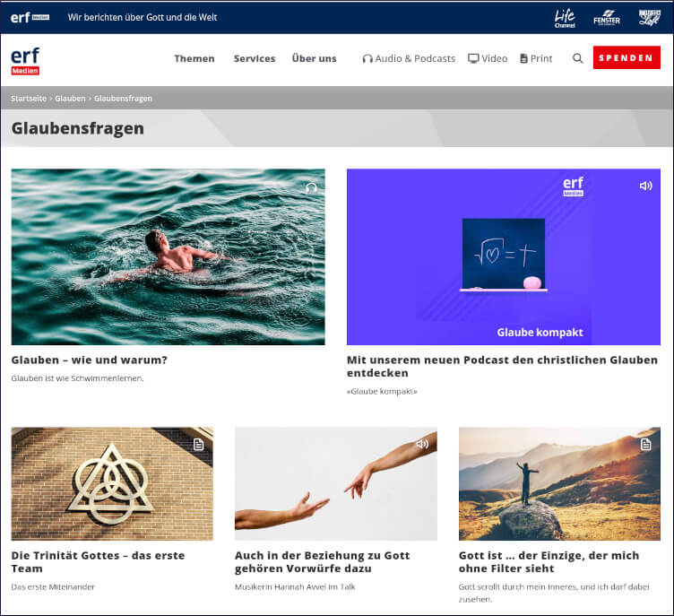674x616 pixels.
Task: Open the top-right Loft logo link
Action: 649,18
